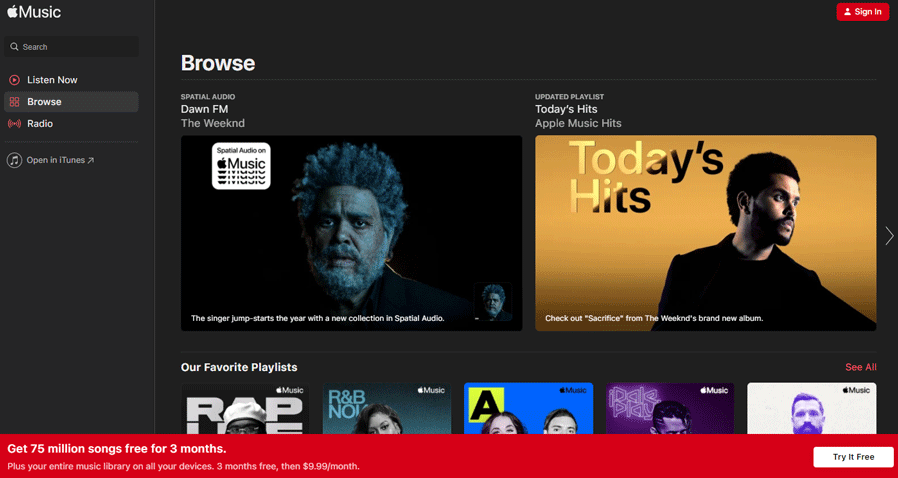Click the Our Favorite Playlists heading

(x=239, y=368)
